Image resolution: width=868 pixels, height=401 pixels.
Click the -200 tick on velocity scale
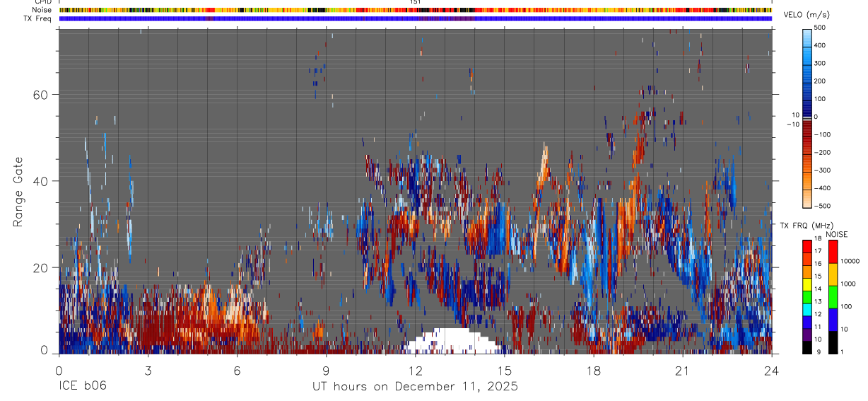822,152
